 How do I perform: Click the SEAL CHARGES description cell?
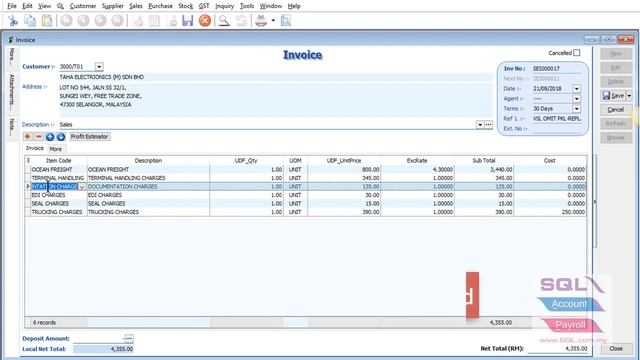[x=148, y=204]
